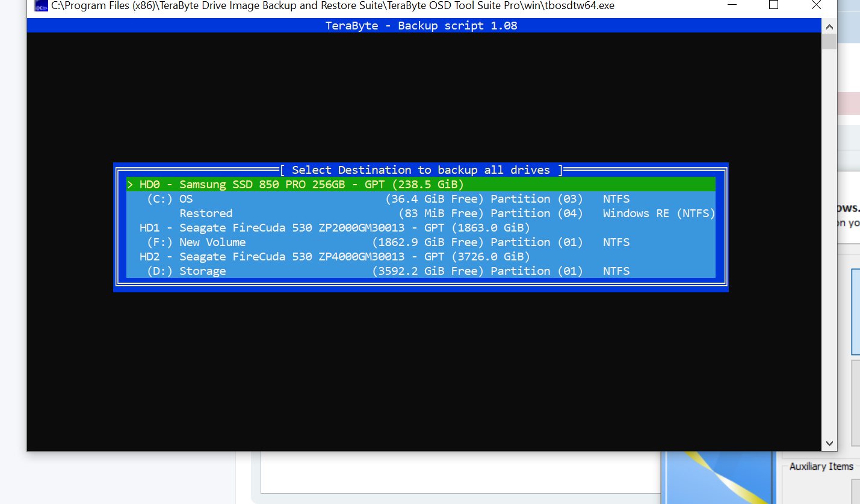Click the console title bar path text
Image resolution: width=860 pixels, height=504 pixels.
[x=333, y=6]
